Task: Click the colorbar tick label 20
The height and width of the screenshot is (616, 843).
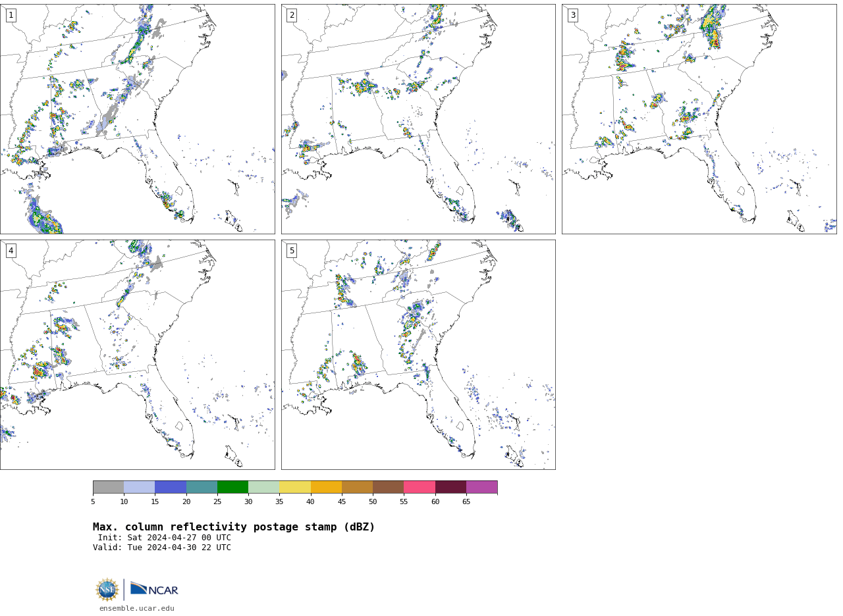Action: coord(186,501)
